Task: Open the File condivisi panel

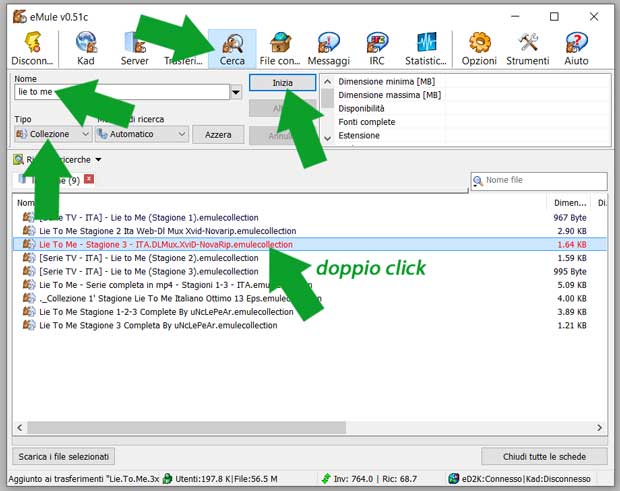Action: (x=280, y=48)
